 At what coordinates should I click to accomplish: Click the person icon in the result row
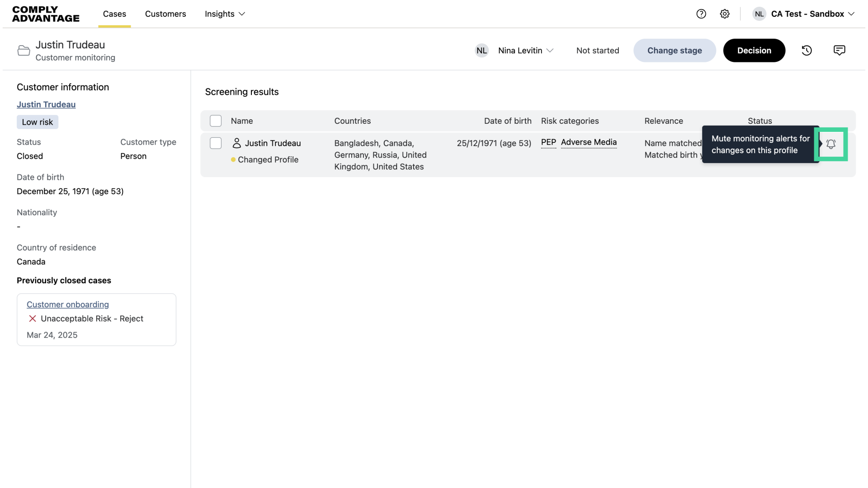(236, 143)
